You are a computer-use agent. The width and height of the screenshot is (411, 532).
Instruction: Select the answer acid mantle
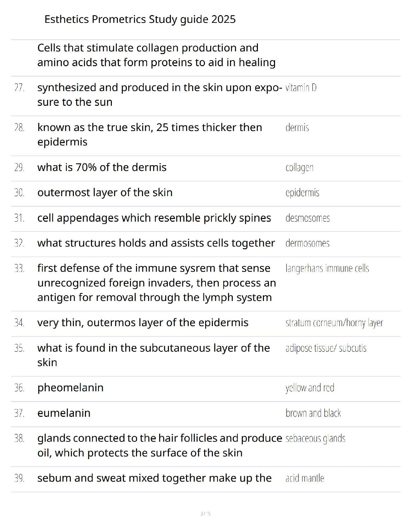(x=305, y=478)
